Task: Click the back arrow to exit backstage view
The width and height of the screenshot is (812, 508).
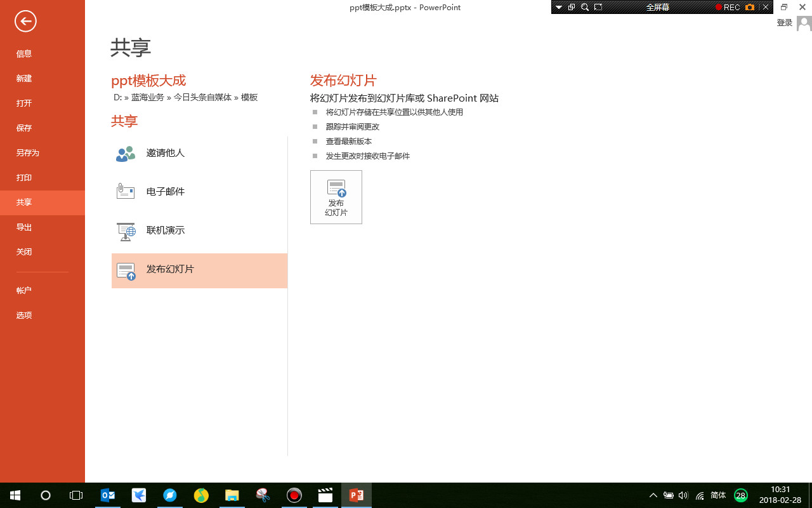Action: click(25, 21)
